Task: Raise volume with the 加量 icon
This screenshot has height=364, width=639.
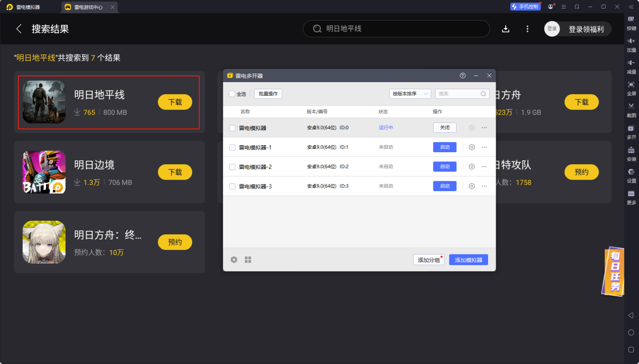Action: pyautogui.click(x=631, y=44)
